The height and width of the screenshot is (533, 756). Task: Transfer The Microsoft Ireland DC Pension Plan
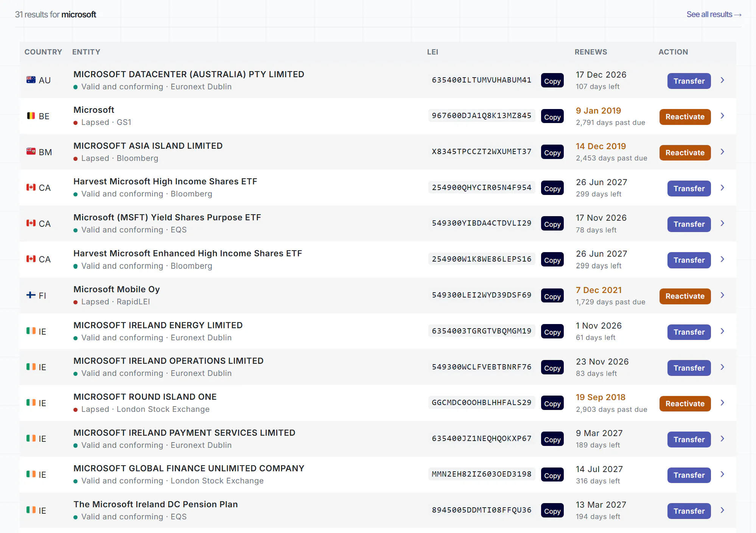689,511
